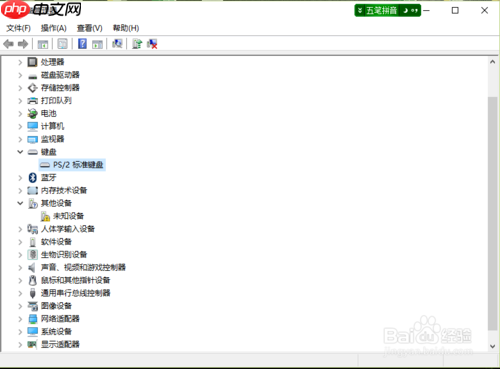This screenshot has width=500, height=369.
Task: Click the update driver icon with green arrow
Action: [x=137, y=44]
